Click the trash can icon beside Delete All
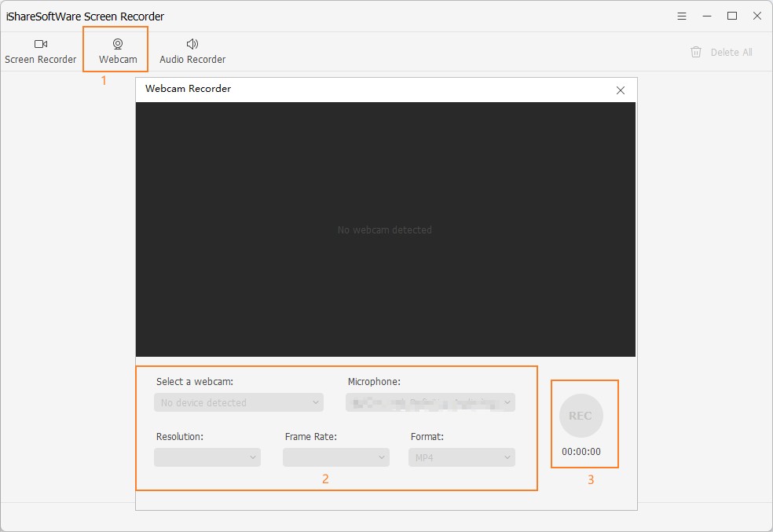 (696, 52)
